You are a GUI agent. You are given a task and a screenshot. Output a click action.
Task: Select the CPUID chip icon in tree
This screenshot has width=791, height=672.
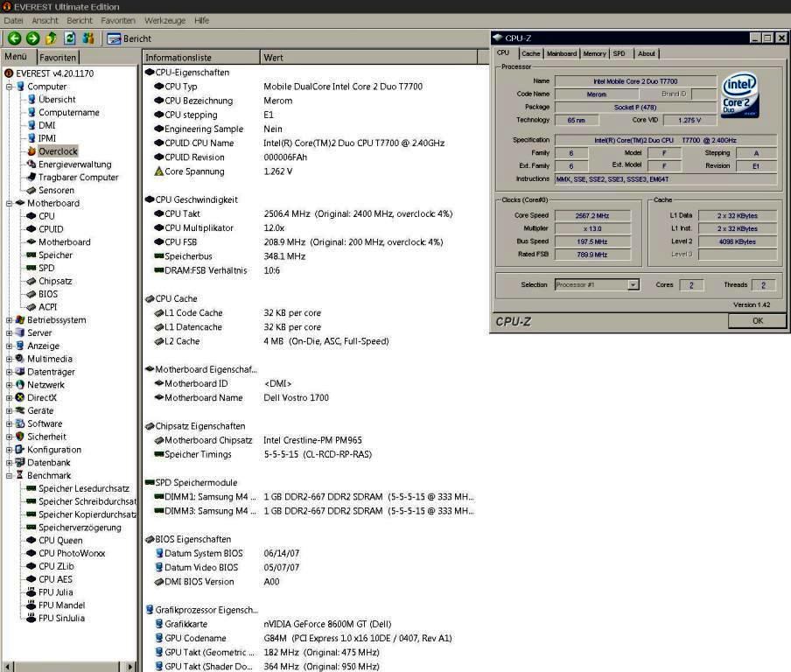point(31,229)
